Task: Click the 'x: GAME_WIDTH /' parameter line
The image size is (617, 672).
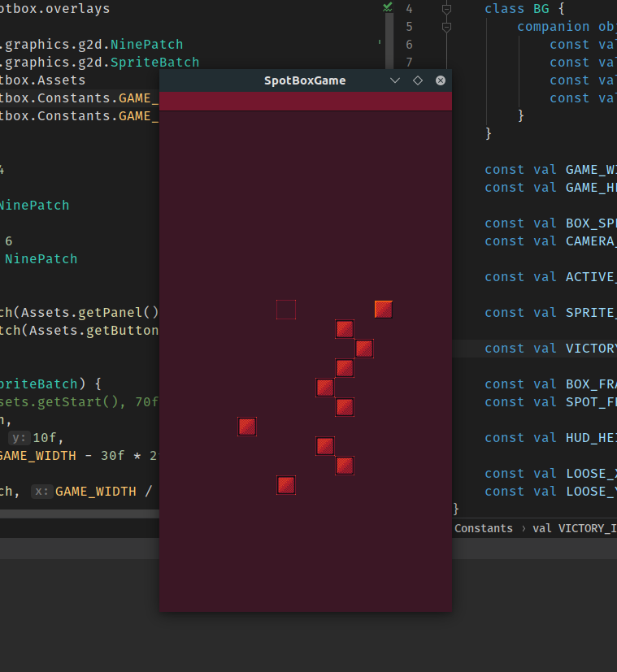Action: coord(91,491)
